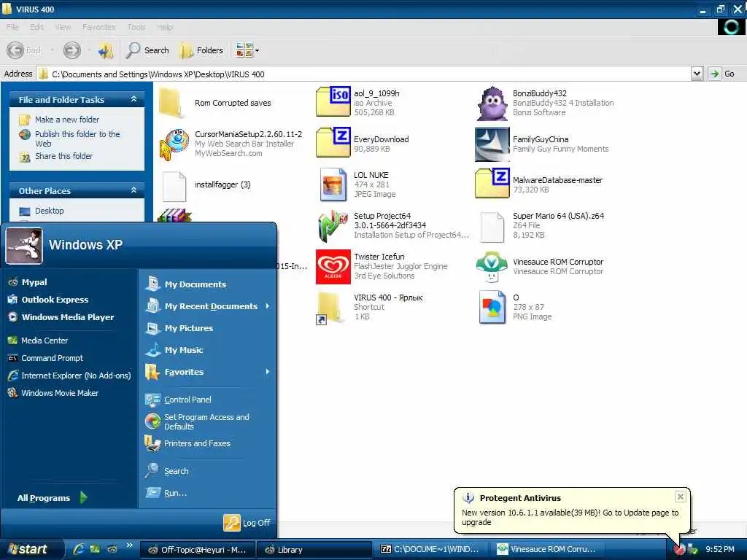Image resolution: width=747 pixels, height=560 pixels.
Task: Collapse the Other Places panel
Action: point(134,190)
